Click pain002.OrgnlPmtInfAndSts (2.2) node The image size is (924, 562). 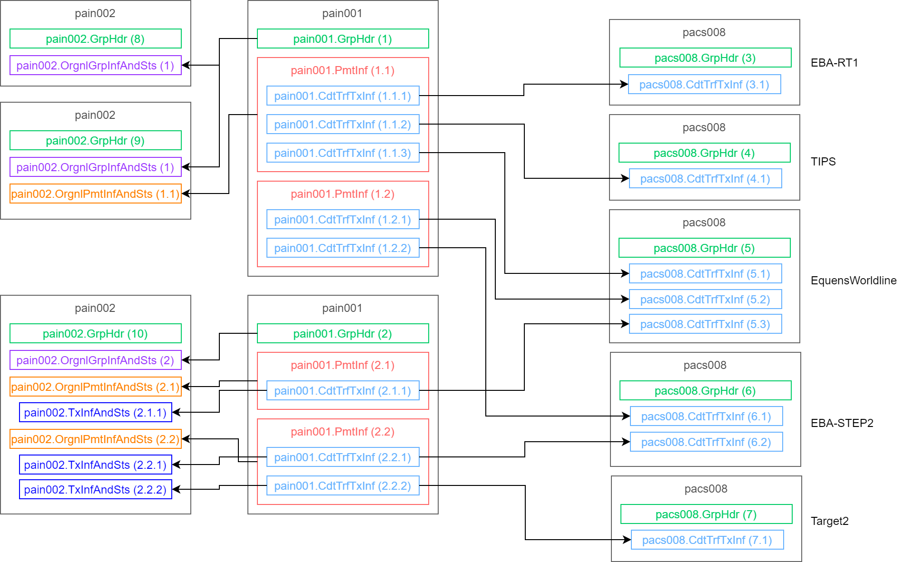pos(96,438)
